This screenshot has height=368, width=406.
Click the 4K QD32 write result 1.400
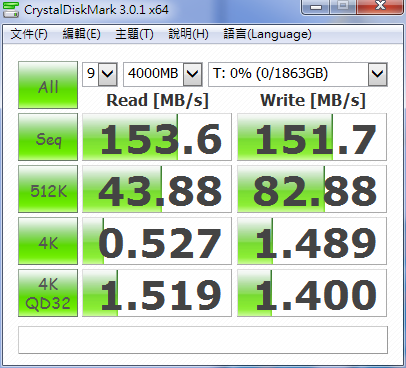(x=312, y=293)
